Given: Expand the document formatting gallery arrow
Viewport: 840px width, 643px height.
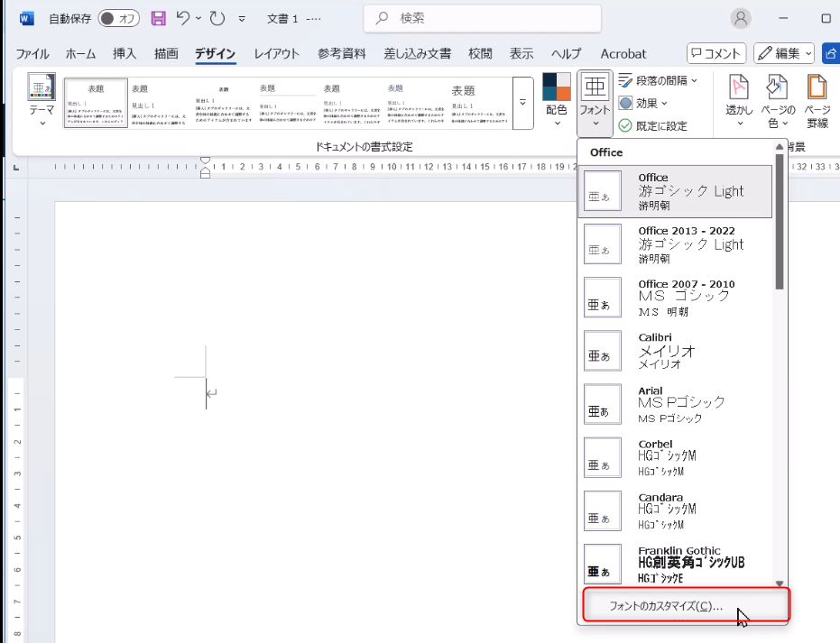Looking at the screenshot, I should coord(522,101).
